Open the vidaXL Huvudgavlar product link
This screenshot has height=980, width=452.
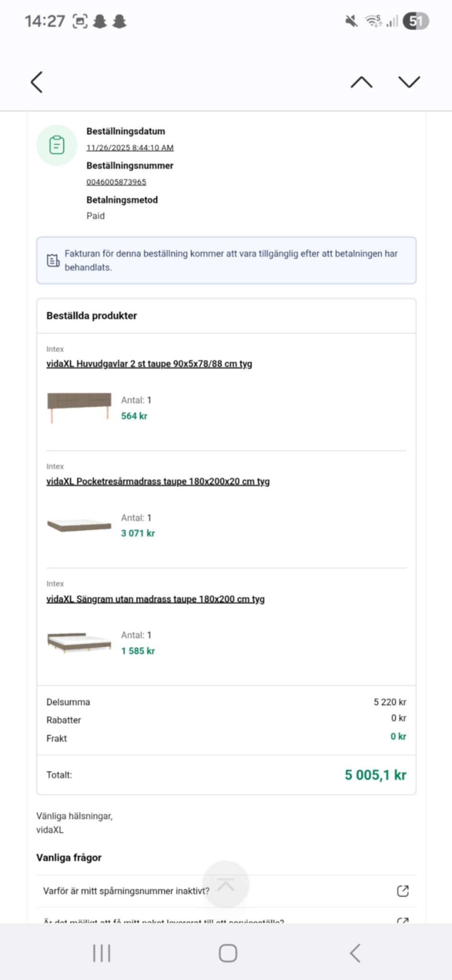150,364
